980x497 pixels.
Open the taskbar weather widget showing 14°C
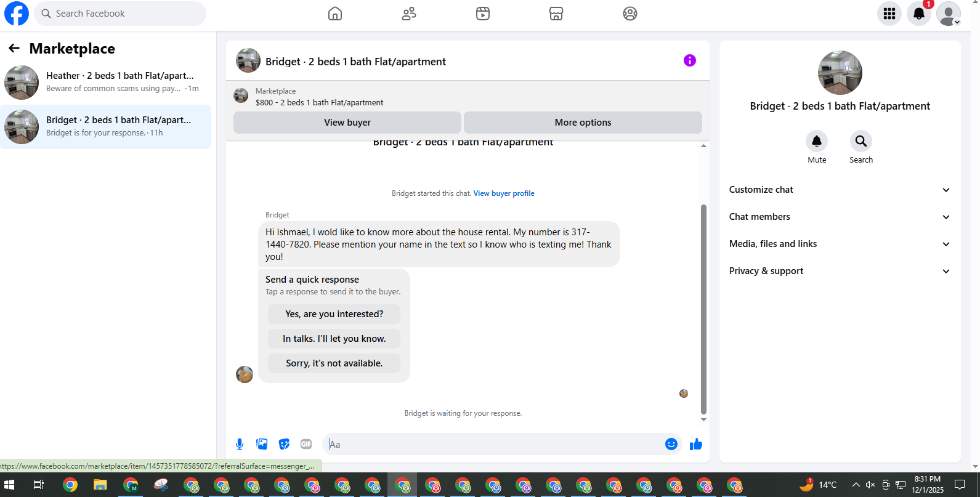click(819, 485)
